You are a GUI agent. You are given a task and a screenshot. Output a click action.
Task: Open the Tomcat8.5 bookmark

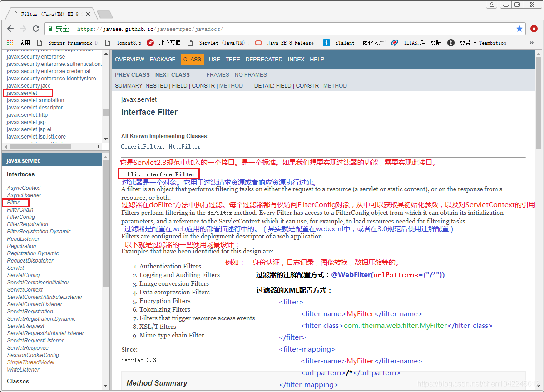pyautogui.click(x=124, y=43)
